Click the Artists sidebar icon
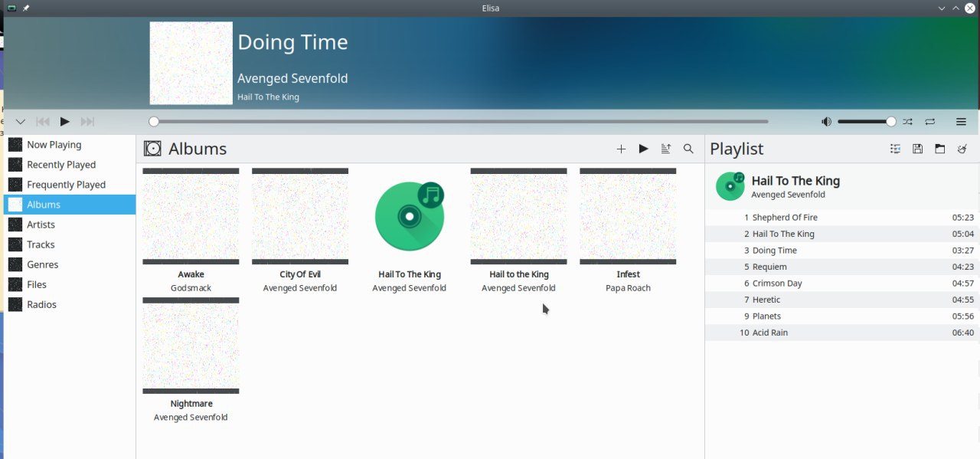The image size is (980, 459). click(15, 225)
